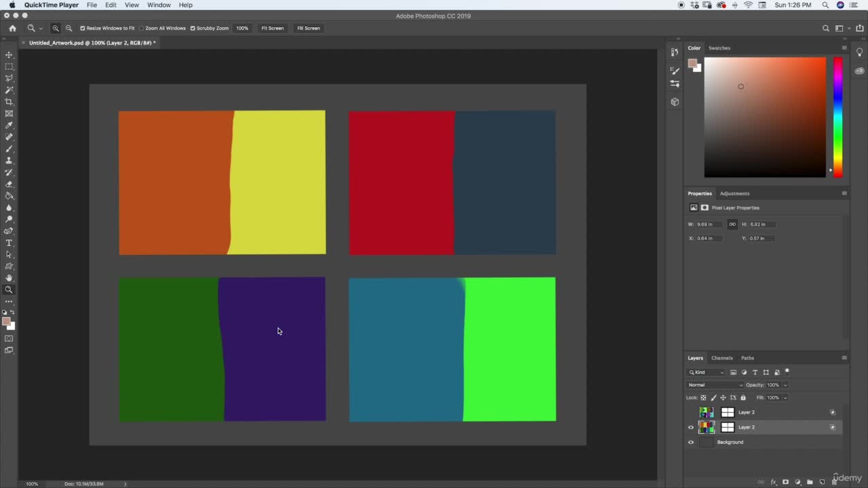868x488 pixels.
Task: Select the Lasso tool
Action: click(9, 78)
